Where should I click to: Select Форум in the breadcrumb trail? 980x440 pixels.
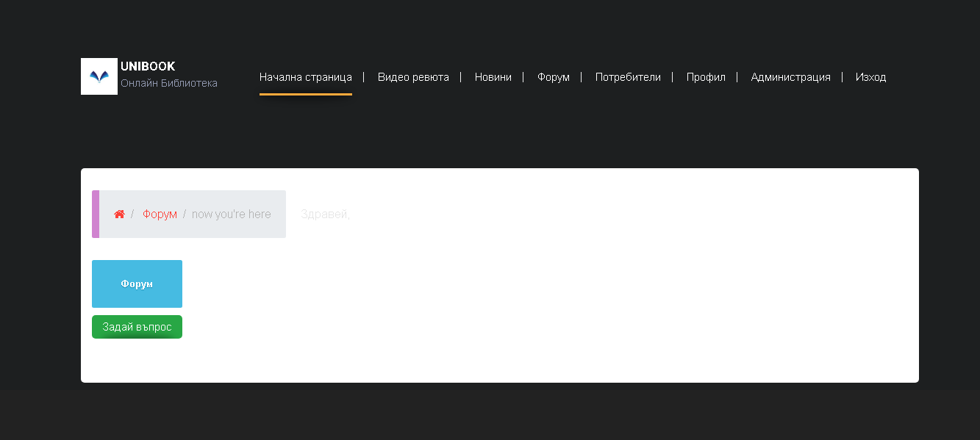[x=160, y=214]
